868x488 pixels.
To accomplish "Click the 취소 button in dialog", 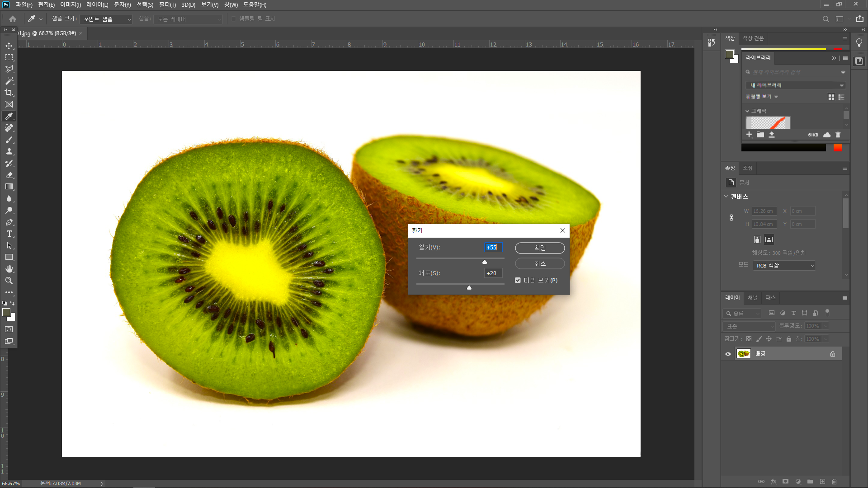I will 540,263.
